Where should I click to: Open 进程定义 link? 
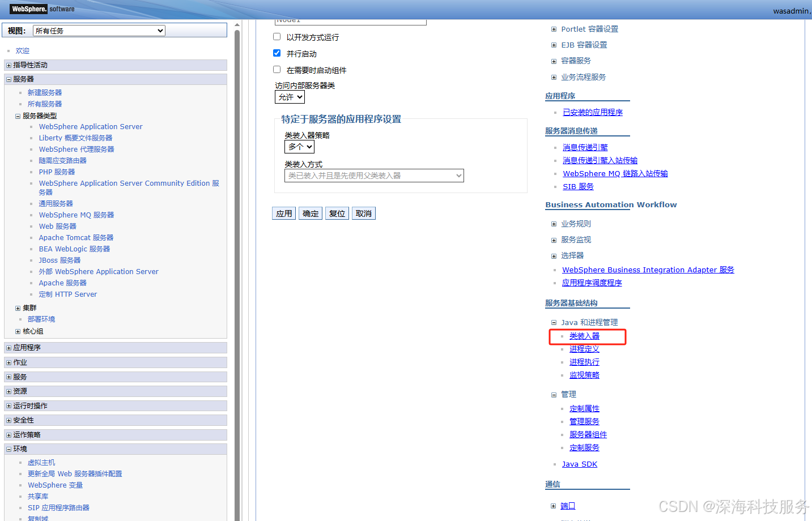[x=584, y=349]
